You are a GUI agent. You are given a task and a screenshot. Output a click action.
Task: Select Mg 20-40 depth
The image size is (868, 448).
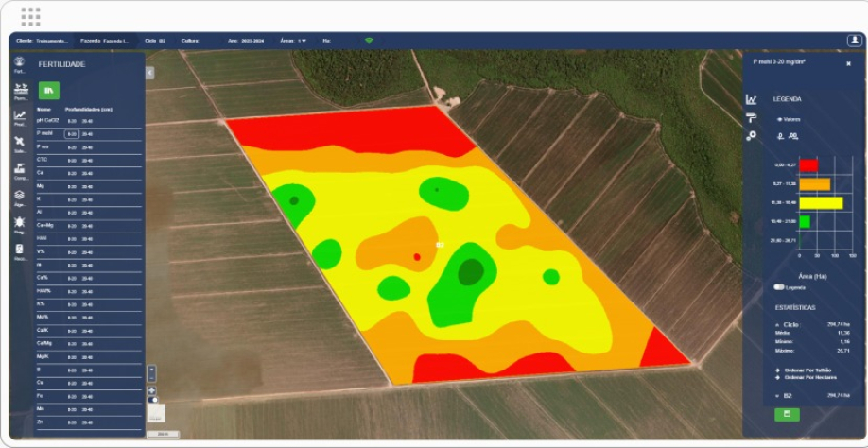88,186
